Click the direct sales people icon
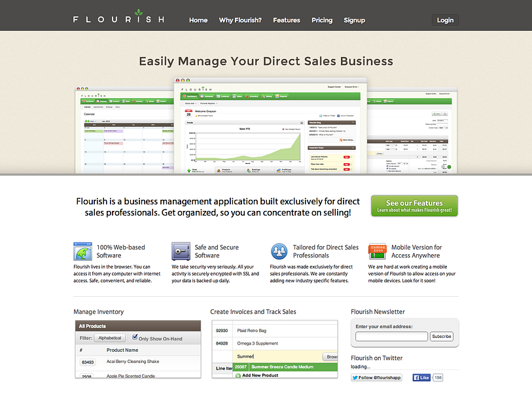This screenshot has width=532, height=393. [279, 252]
